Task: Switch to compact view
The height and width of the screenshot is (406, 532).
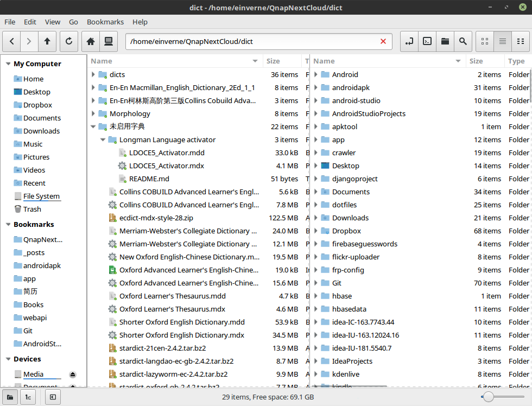Action: tap(520, 41)
